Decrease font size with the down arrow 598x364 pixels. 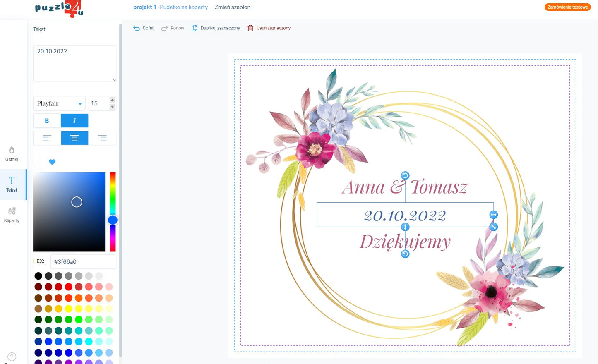(112, 107)
